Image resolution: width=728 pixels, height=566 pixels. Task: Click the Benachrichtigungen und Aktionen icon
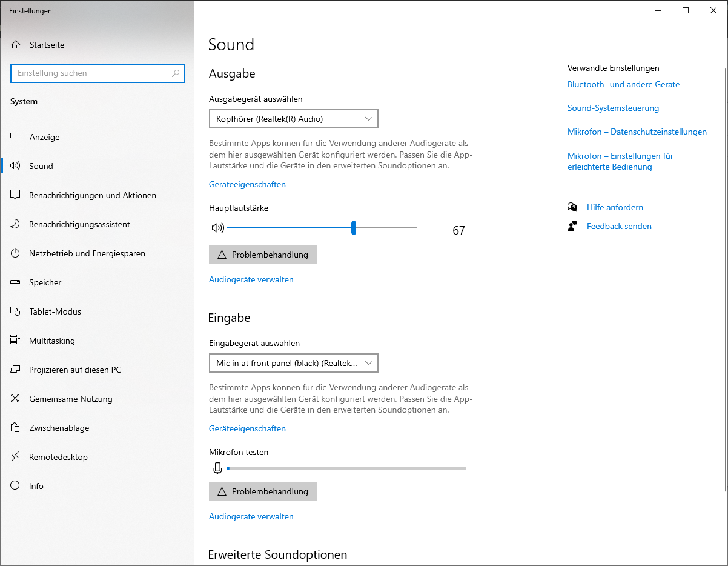16,195
